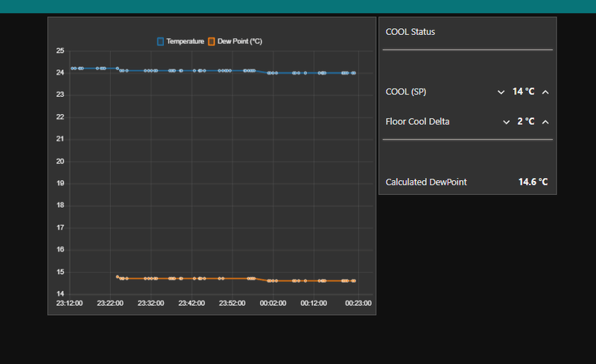Click the 00:23:00 time axis label
596x364 pixels.
(x=358, y=303)
